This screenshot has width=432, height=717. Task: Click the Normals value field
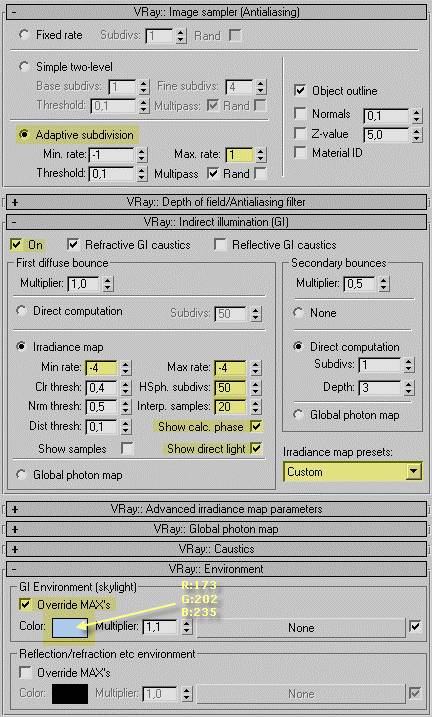[387, 116]
